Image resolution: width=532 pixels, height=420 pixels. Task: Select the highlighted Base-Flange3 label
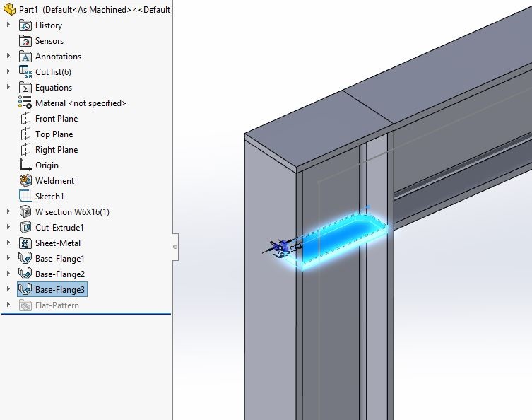(x=60, y=290)
